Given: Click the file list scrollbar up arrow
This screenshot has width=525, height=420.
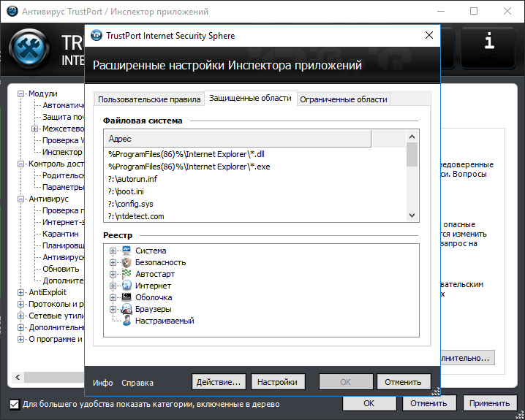Looking at the screenshot, I should 412,137.
